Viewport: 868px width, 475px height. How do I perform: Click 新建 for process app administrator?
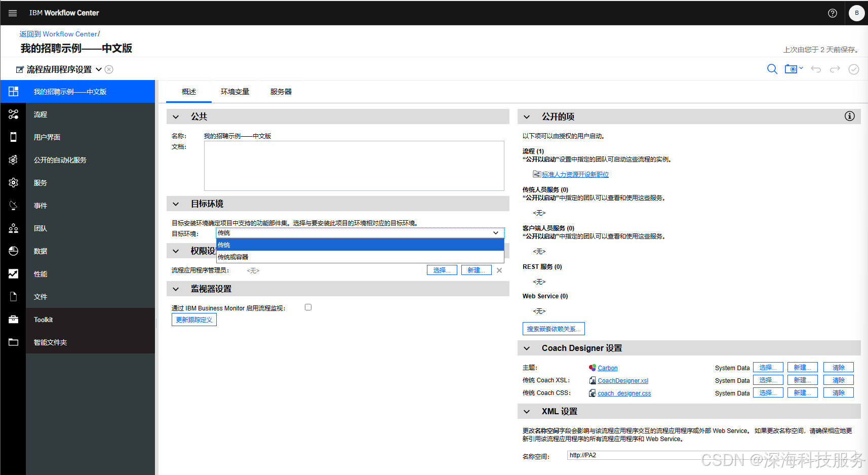click(477, 270)
